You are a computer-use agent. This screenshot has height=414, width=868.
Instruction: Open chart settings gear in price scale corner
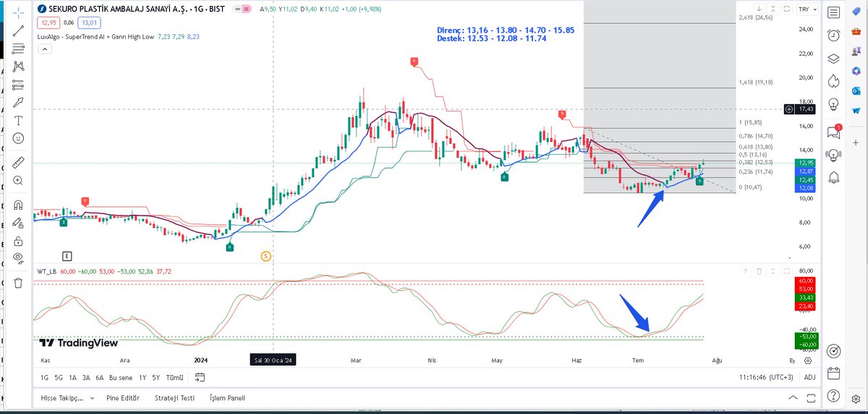pos(807,360)
